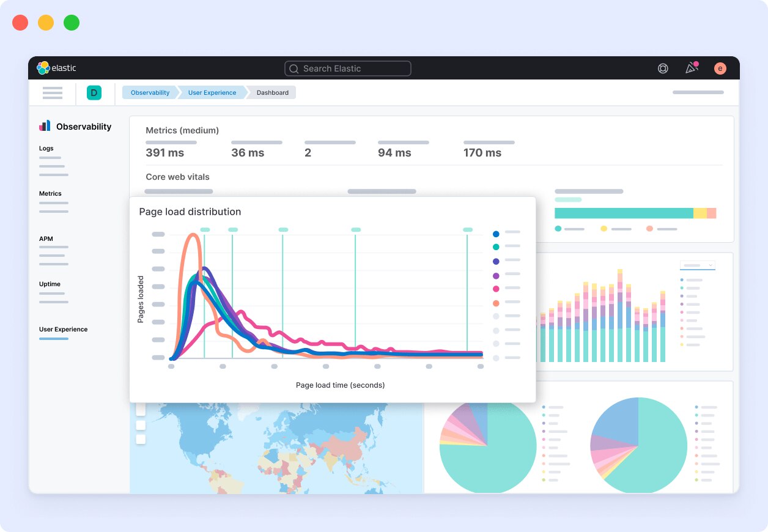Toggle the first map layer checkbox

pos(141,410)
